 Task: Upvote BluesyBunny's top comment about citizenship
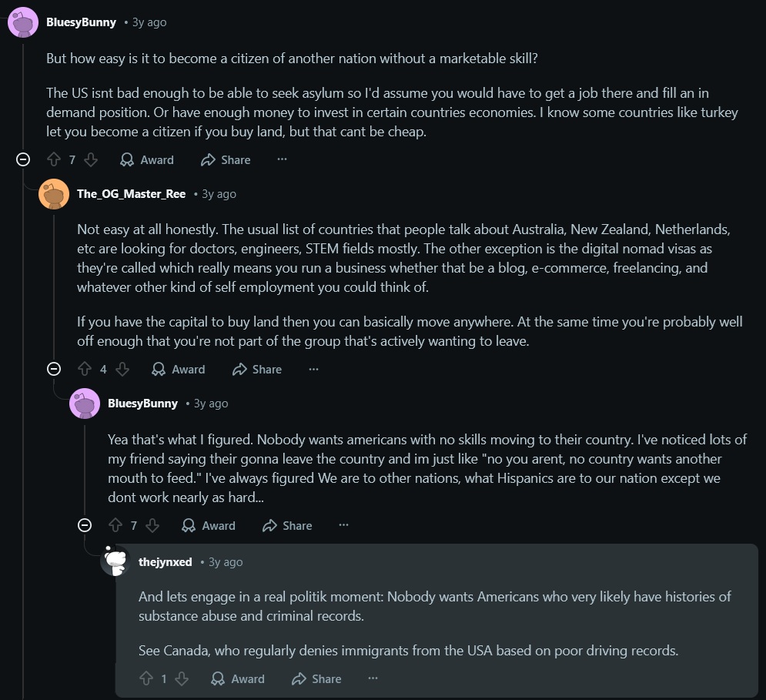54,159
